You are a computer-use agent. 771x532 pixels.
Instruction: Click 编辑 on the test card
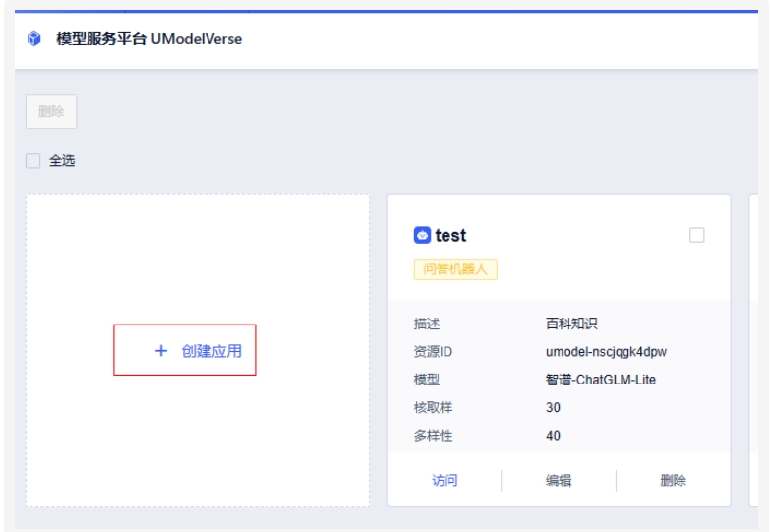(x=559, y=480)
